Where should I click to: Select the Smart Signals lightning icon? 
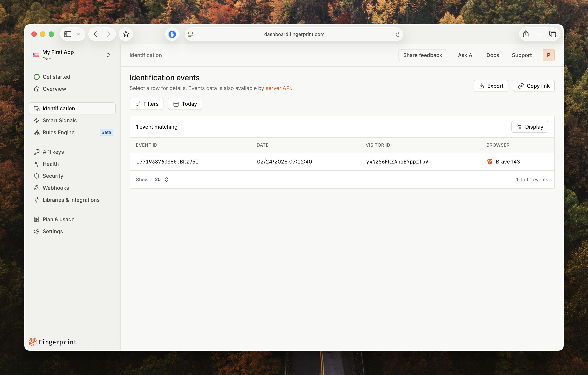[x=37, y=120]
